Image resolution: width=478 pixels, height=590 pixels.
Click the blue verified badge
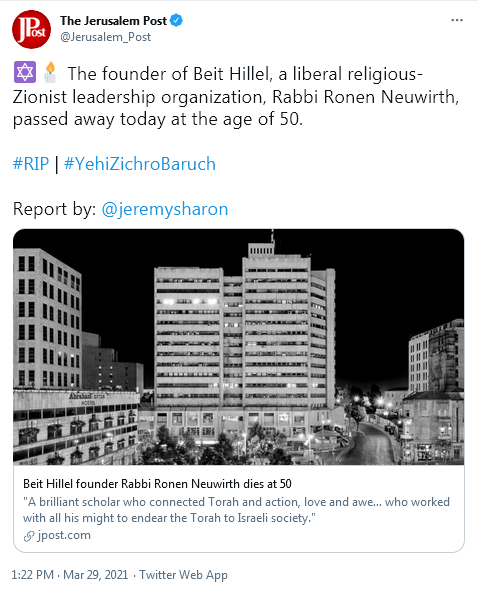[176, 20]
